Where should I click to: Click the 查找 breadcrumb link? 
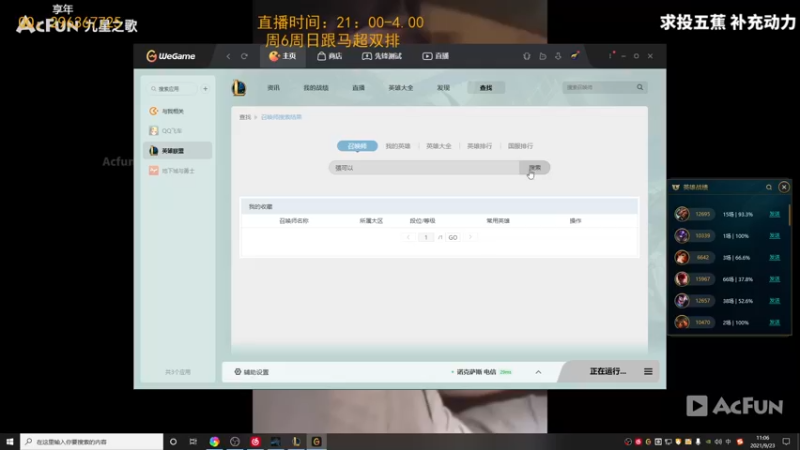coord(245,117)
